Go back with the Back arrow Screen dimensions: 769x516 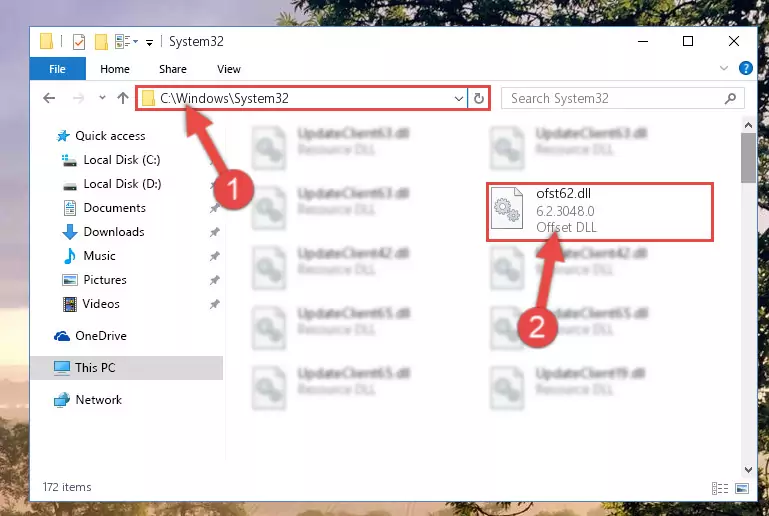pyautogui.click(x=49, y=98)
